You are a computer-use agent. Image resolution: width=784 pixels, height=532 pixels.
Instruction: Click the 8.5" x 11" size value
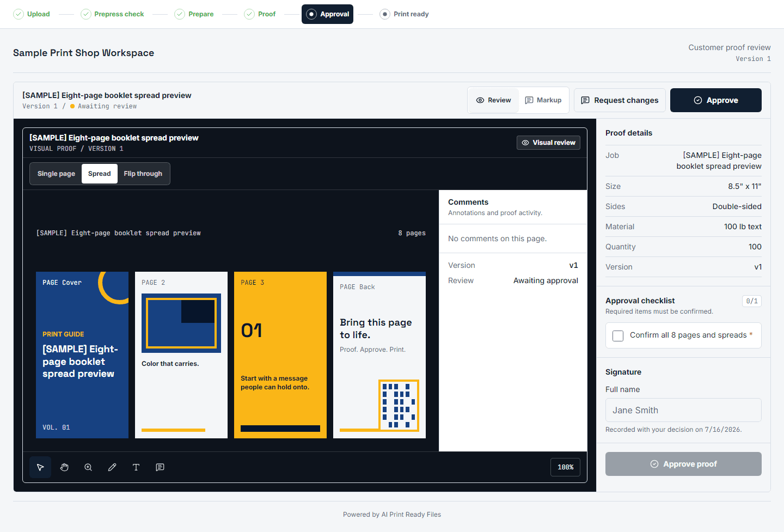[x=745, y=186]
